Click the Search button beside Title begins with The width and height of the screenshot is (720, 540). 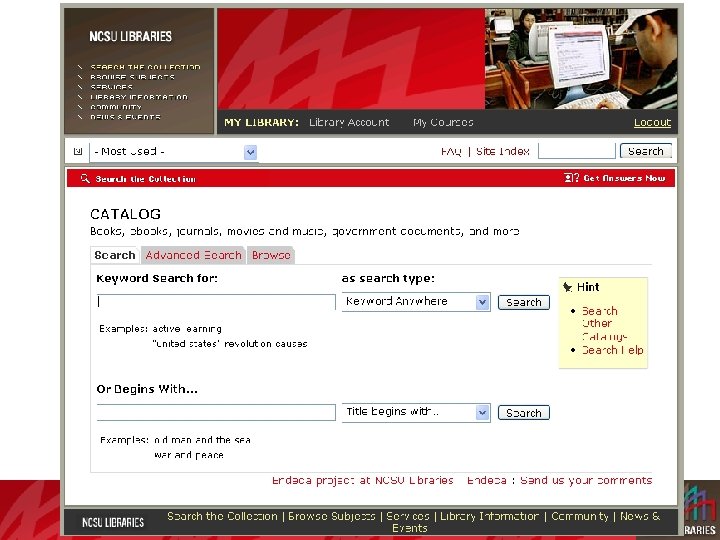coord(523,413)
